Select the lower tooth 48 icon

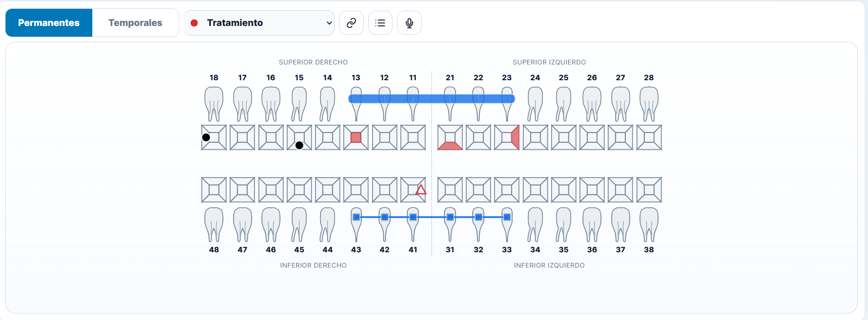pyautogui.click(x=214, y=224)
